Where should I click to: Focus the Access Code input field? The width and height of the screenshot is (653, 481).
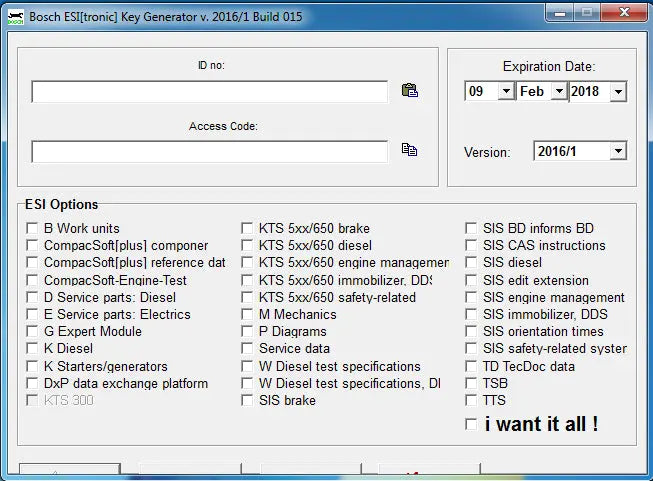pos(209,152)
